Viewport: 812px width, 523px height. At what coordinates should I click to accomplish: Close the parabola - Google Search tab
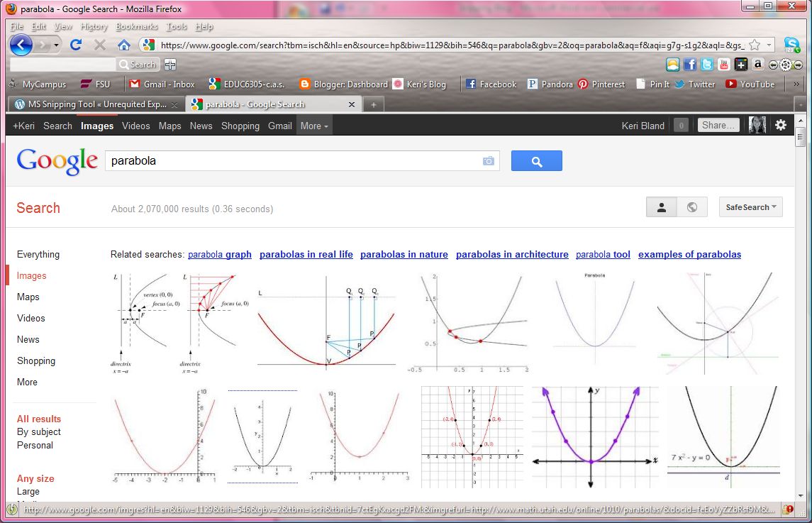(352, 105)
